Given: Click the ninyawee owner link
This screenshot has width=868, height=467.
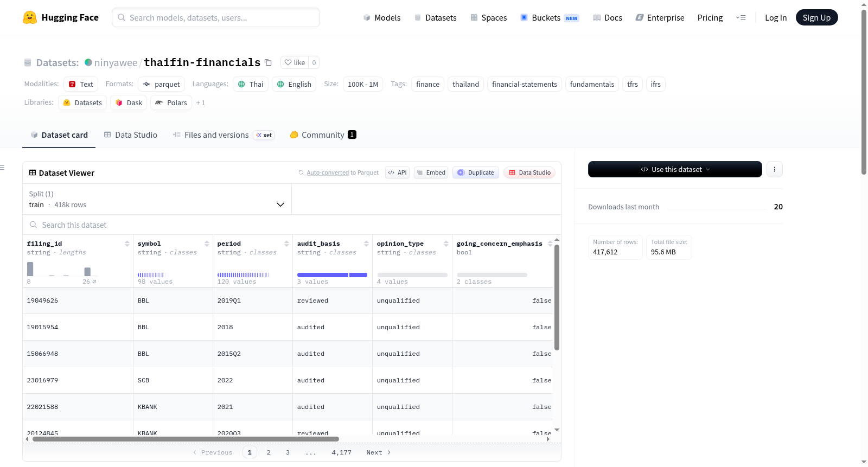Looking at the screenshot, I should point(116,62).
